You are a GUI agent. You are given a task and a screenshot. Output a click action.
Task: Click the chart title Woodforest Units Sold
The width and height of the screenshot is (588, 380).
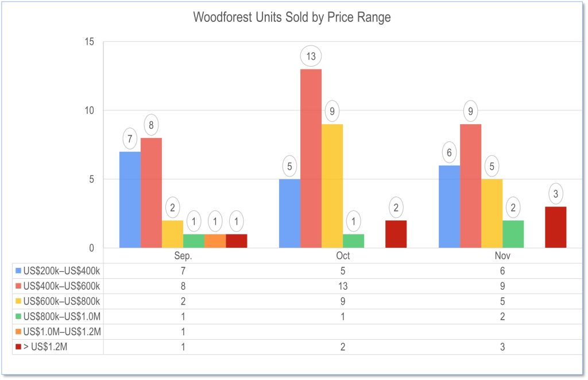point(292,17)
